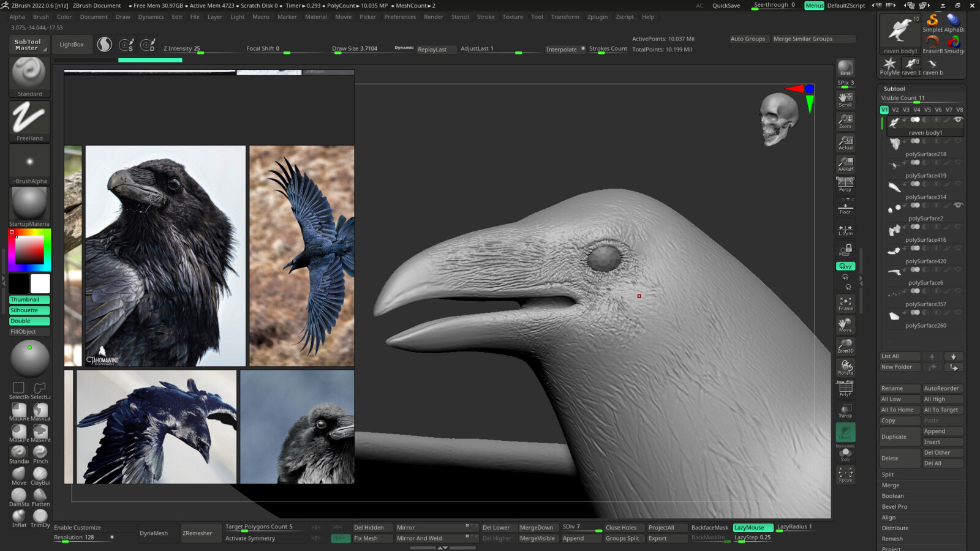The image size is (980, 551).
Task: Select the ClayBuildup brush
Action: [x=40, y=476]
